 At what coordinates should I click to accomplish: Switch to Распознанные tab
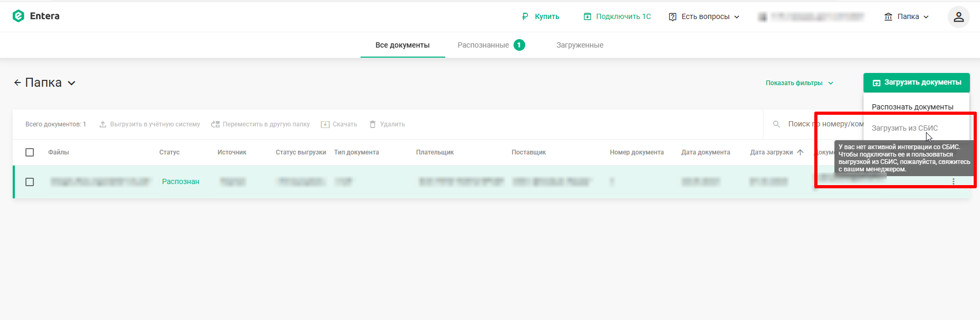[x=491, y=45]
